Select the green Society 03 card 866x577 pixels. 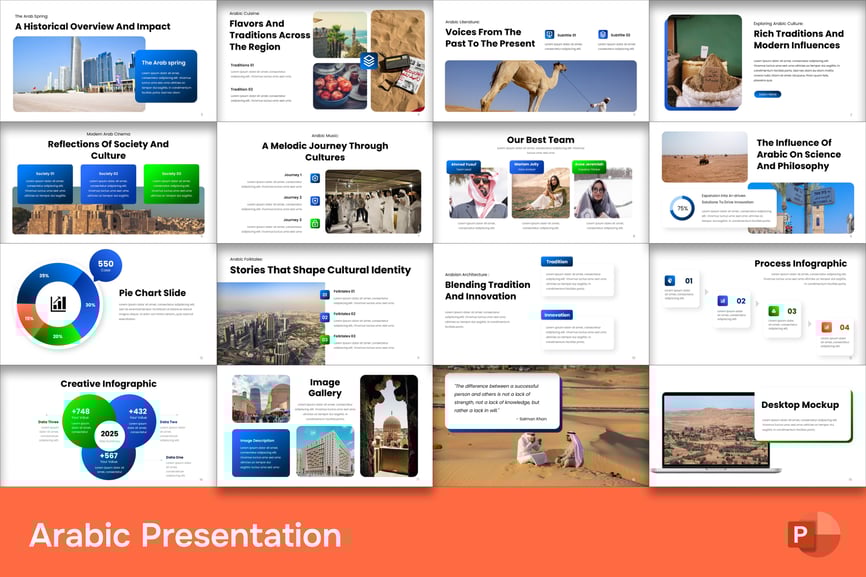[x=171, y=184]
